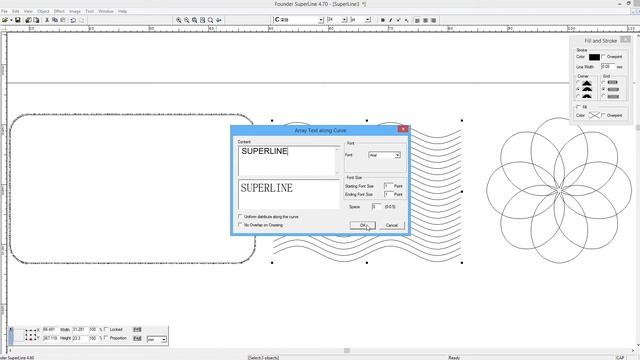Click the Open file toolbar icon
640x360 pixels.
4,20
